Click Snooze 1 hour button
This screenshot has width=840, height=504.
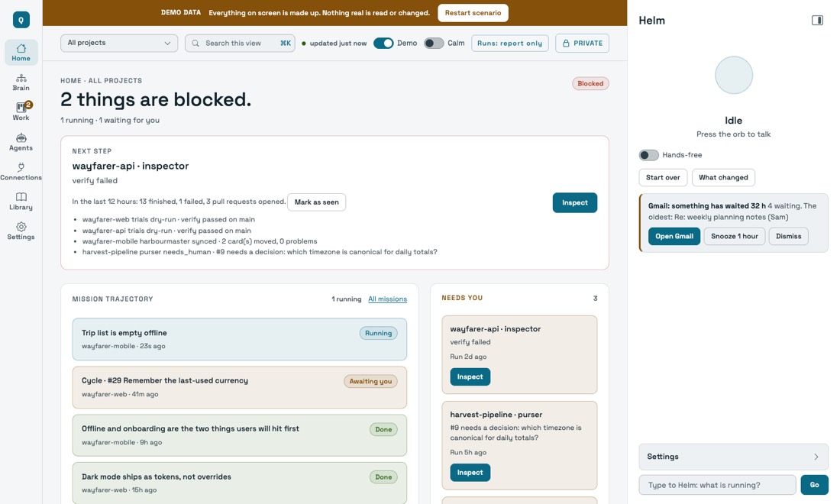click(x=734, y=236)
